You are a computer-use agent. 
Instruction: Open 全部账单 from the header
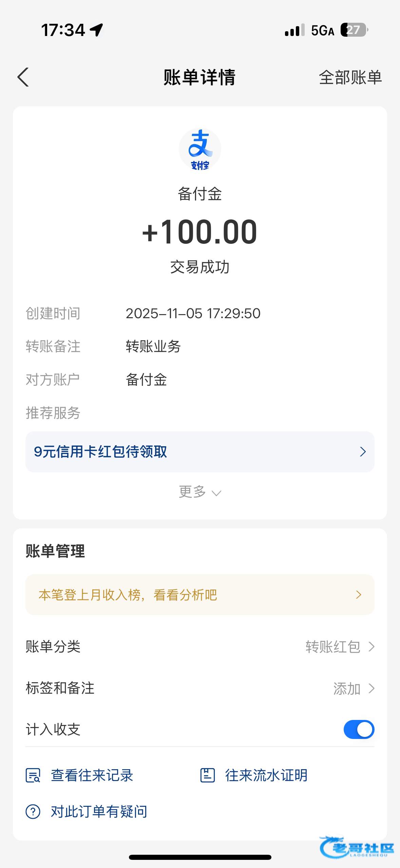click(350, 77)
